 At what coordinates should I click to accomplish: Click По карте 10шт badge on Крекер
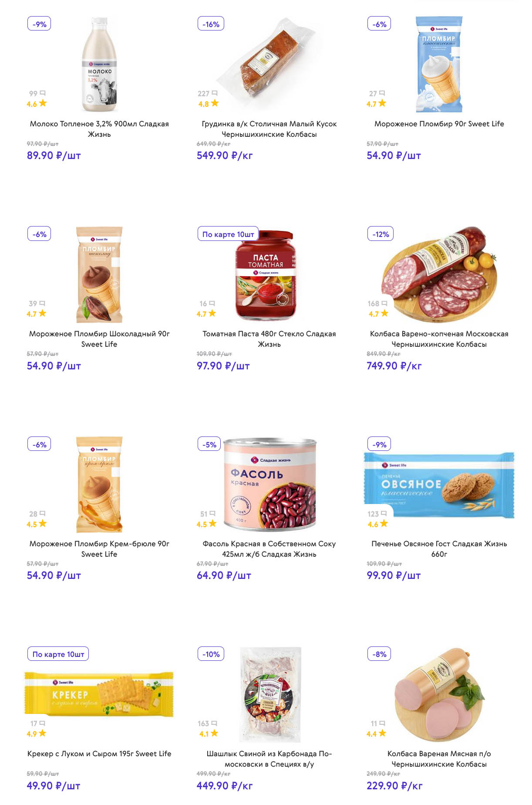pyautogui.click(x=58, y=654)
